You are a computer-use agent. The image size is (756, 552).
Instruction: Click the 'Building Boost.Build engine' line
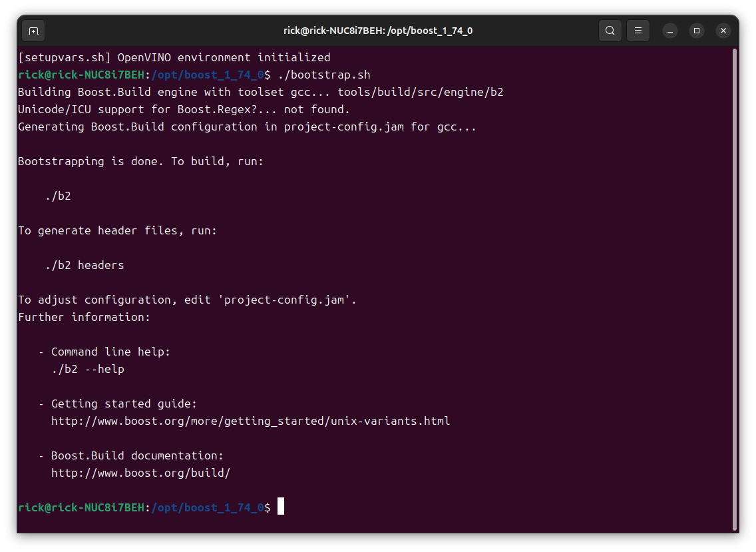(261, 92)
